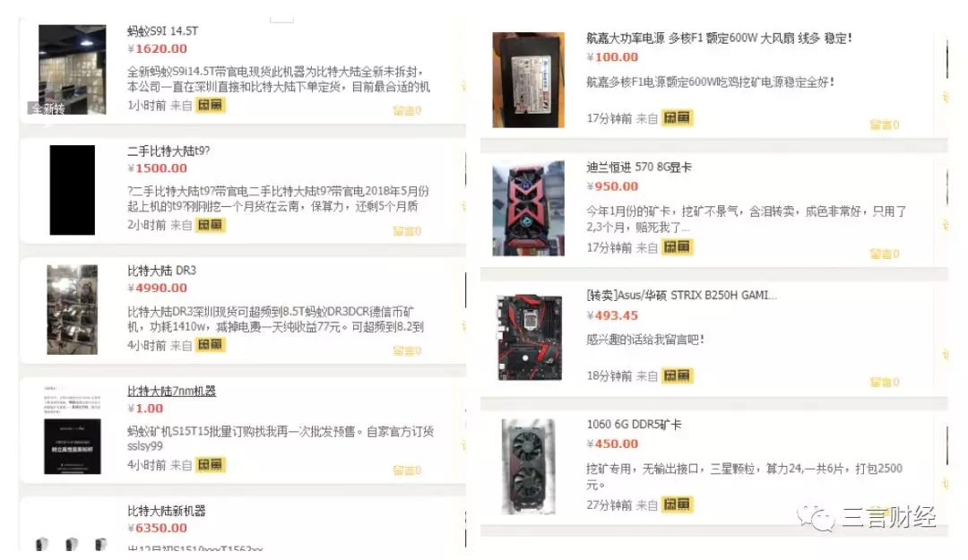Click the 闲鱼 badge on 航嘉大功率电源 listing
This screenshot has width=968, height=560.
tap(678, 118)
